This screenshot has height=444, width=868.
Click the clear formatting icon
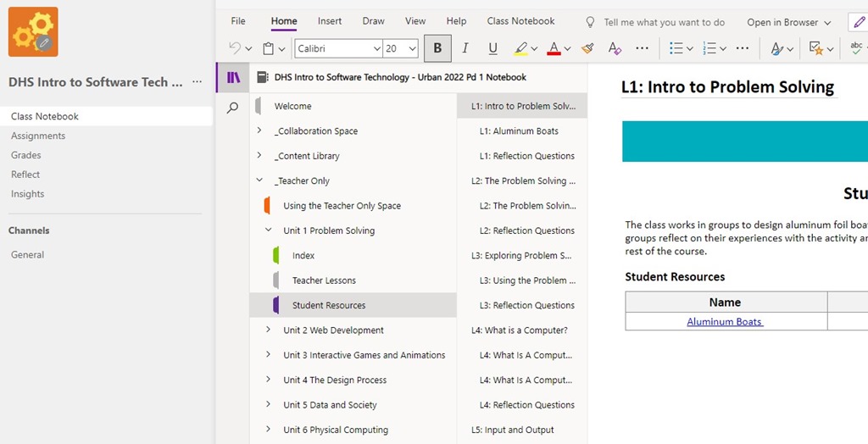615,48
